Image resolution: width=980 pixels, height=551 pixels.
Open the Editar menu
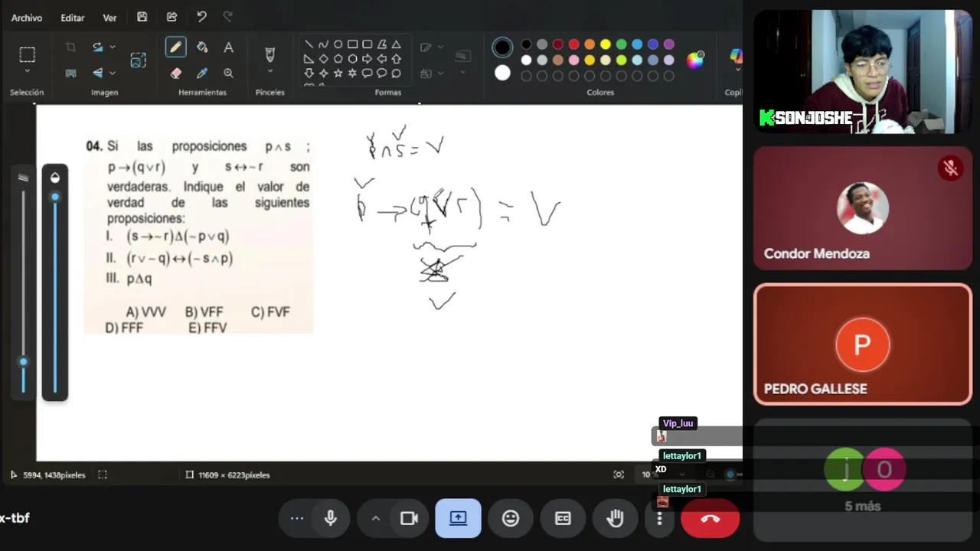73,18
